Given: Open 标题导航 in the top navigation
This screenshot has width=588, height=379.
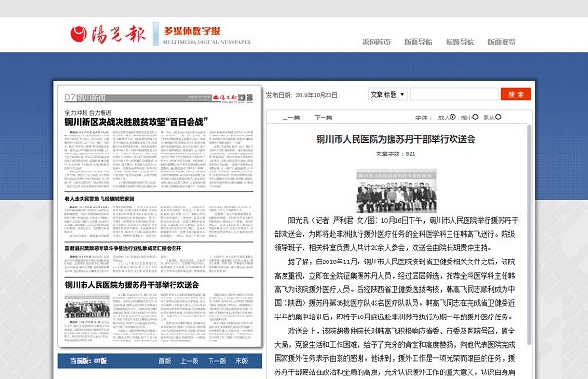Looking at the screenshot, I should [x=460, y=42].
